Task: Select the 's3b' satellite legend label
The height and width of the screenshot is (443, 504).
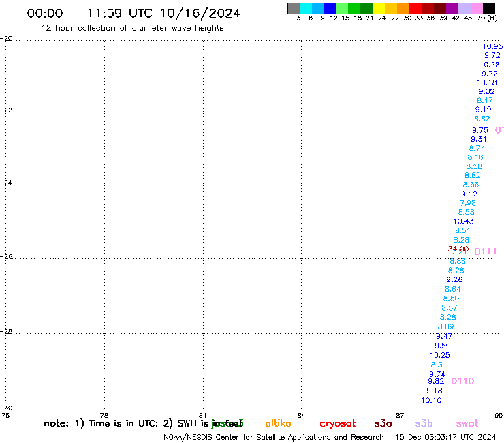Action: coord(424,423)
